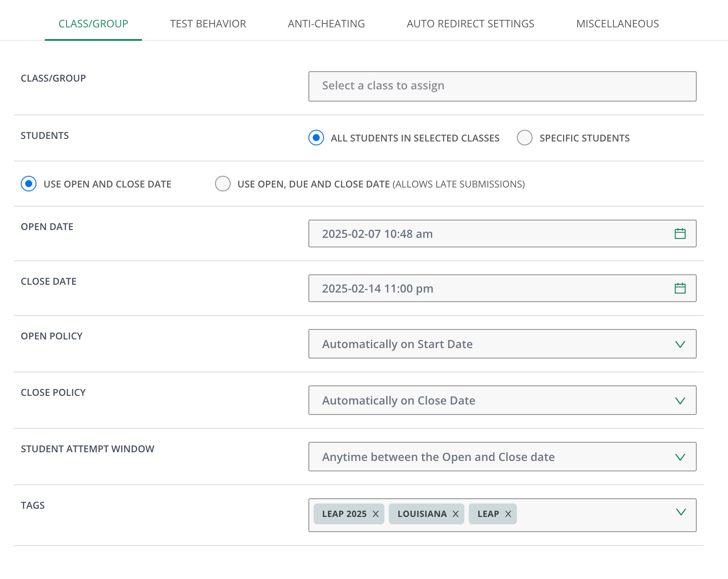
Task: Click the STUDENTS label
Action: [x=45, y=135]
